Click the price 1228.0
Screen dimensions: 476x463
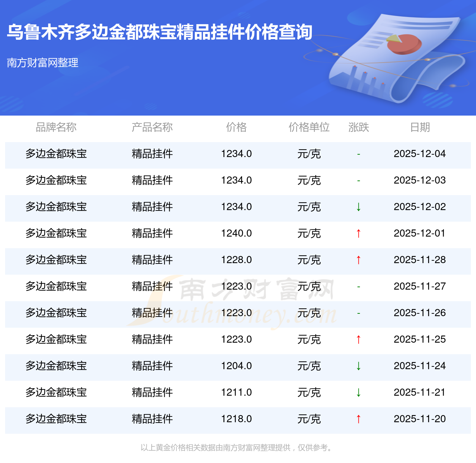tap(236, 260)
